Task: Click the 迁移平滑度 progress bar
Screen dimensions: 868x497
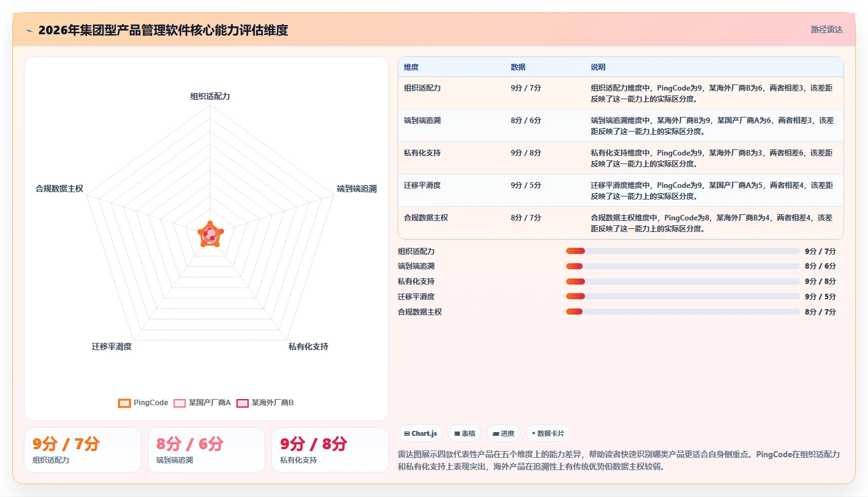Action: pyautogui.click(x=682, y=296)
